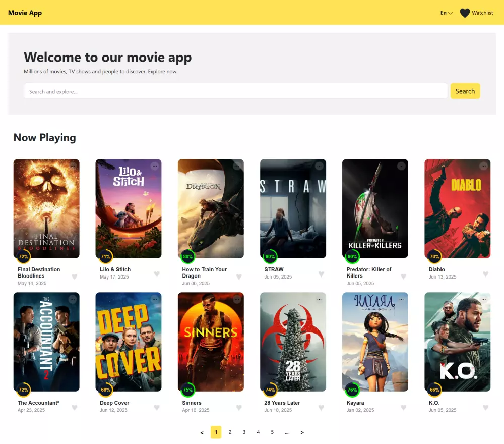
Task: Go to pagination page 3
Action: 244,432
